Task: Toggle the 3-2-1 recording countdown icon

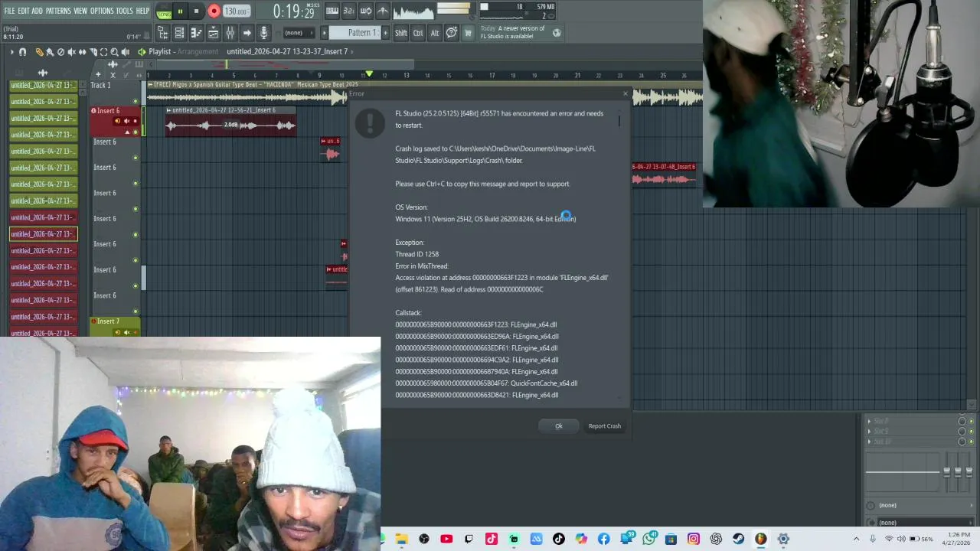Action: (348, 11)
